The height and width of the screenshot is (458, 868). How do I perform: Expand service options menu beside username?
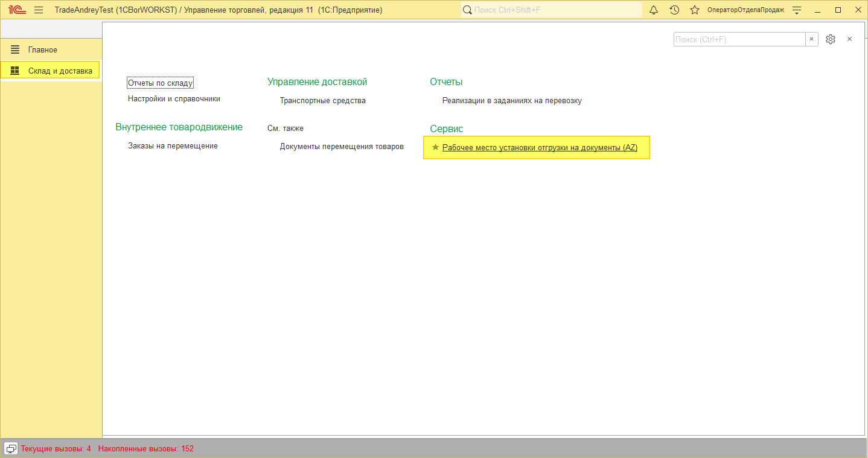pyautogui.click(x=797, y=10)
